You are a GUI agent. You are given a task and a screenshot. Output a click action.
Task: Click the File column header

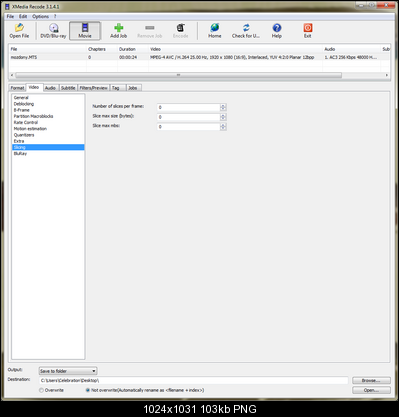coord(47,49)
